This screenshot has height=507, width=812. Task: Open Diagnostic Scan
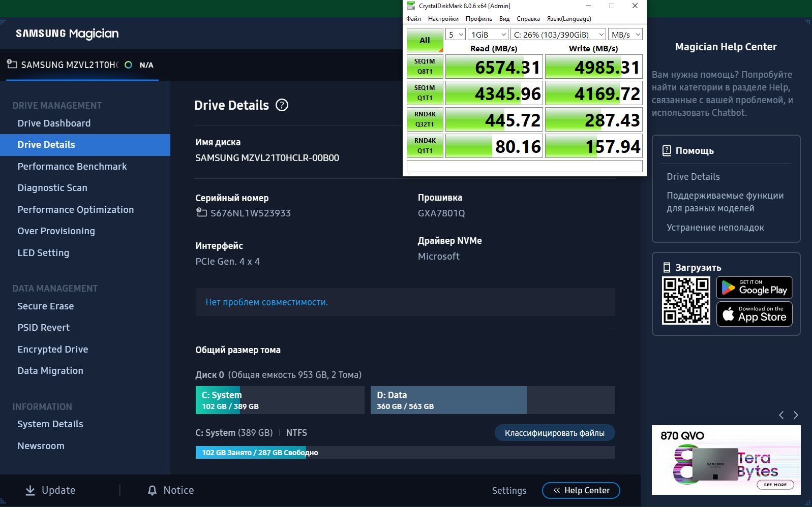point(52,187)
